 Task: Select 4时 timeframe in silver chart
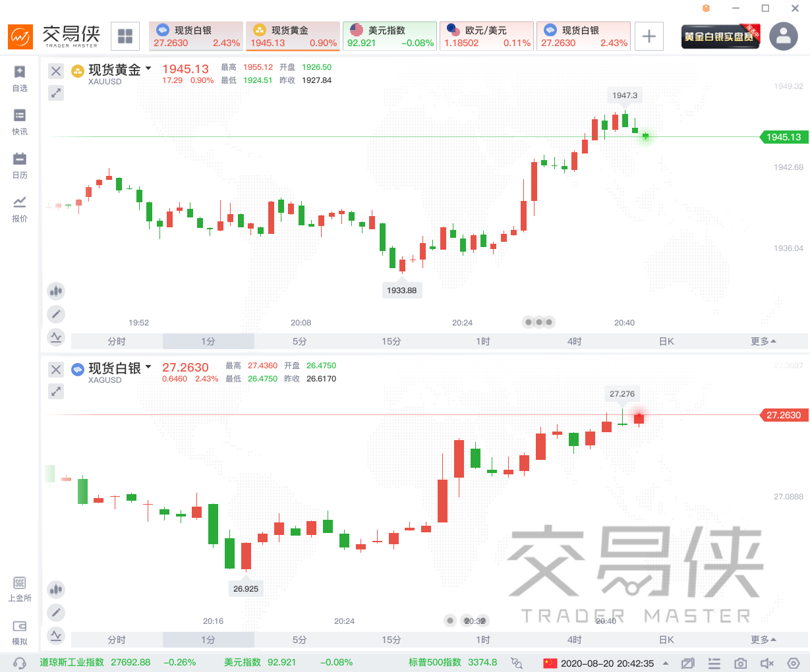[x=575, y=640]
